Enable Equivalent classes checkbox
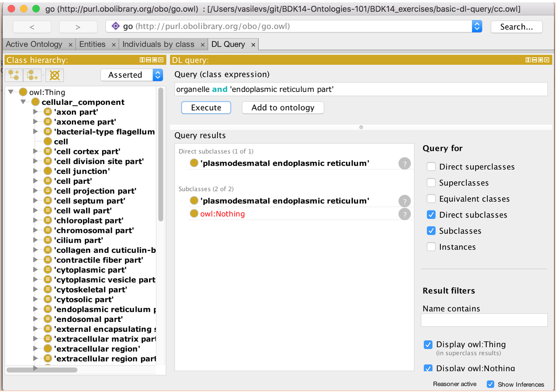 click(x=431, y=199)
